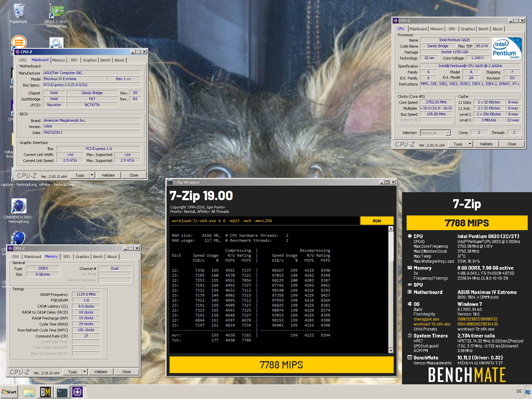Viewport: 532px width, 399px height.
Task: Open the GPU-Z 2.44.0 shortcut icon
Action: [x=57, y=11]
